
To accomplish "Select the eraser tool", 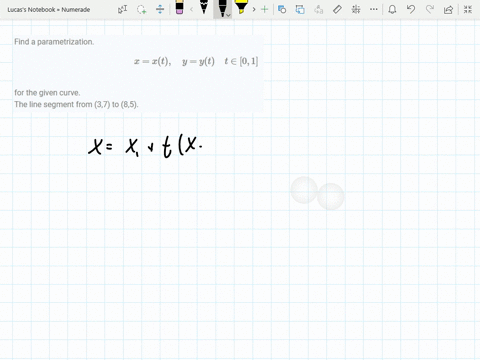I will (x=179, y=8).
